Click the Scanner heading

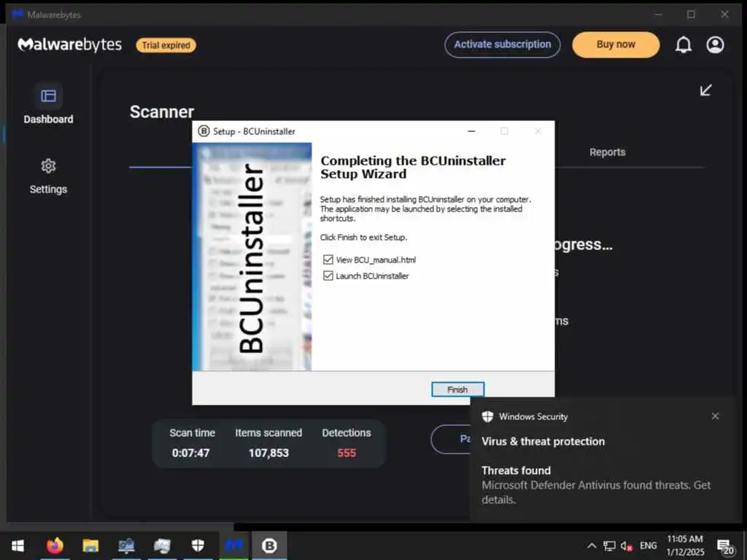[162, 112]
